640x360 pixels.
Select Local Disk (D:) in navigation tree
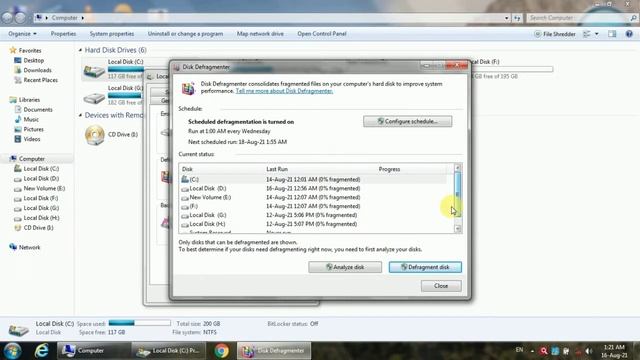pos(41,178)
